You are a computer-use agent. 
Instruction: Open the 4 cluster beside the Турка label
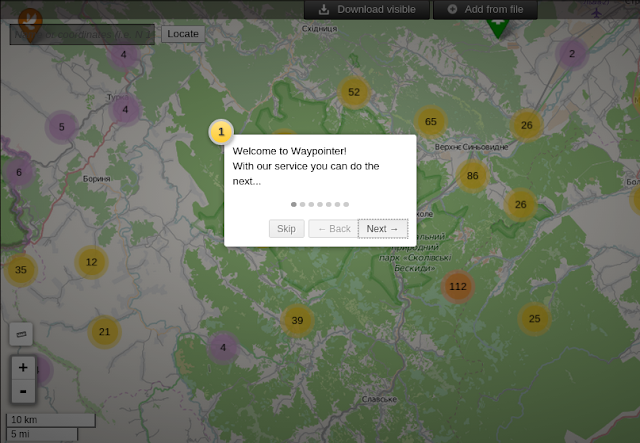tap(125, 109)
